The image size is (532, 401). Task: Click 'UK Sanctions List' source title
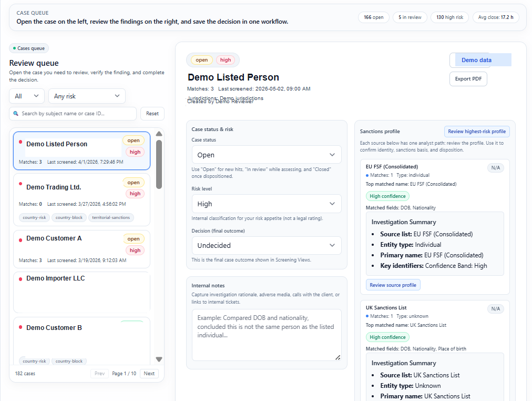pos(386,308)
